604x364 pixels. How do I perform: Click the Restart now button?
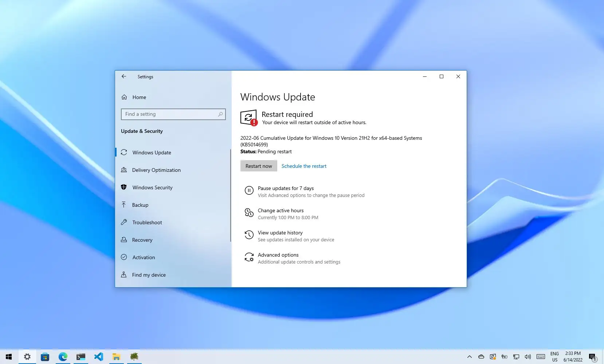259,166
